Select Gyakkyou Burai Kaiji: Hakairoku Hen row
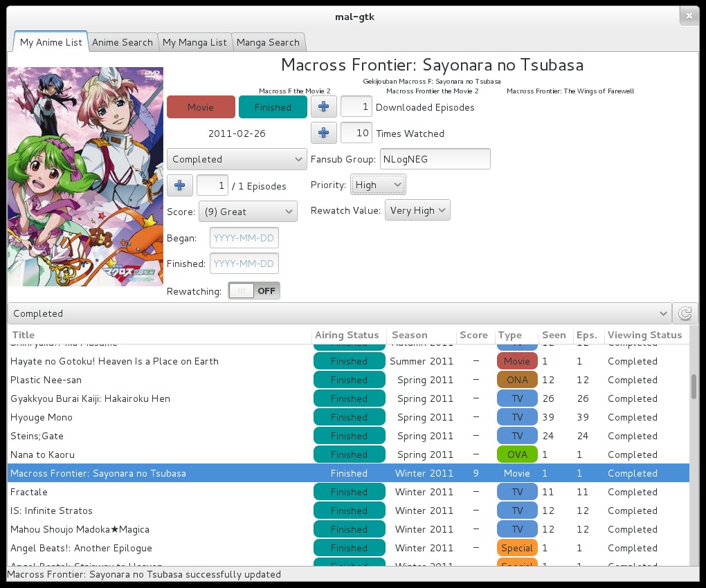The image size is (706, 588). (348, 398)
